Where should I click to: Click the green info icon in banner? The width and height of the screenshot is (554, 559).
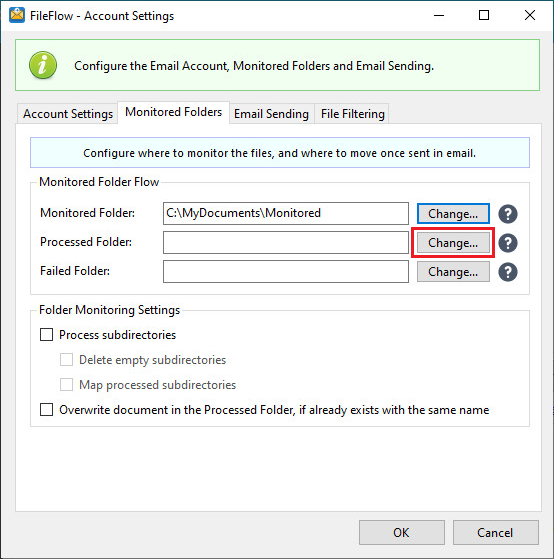43,65
